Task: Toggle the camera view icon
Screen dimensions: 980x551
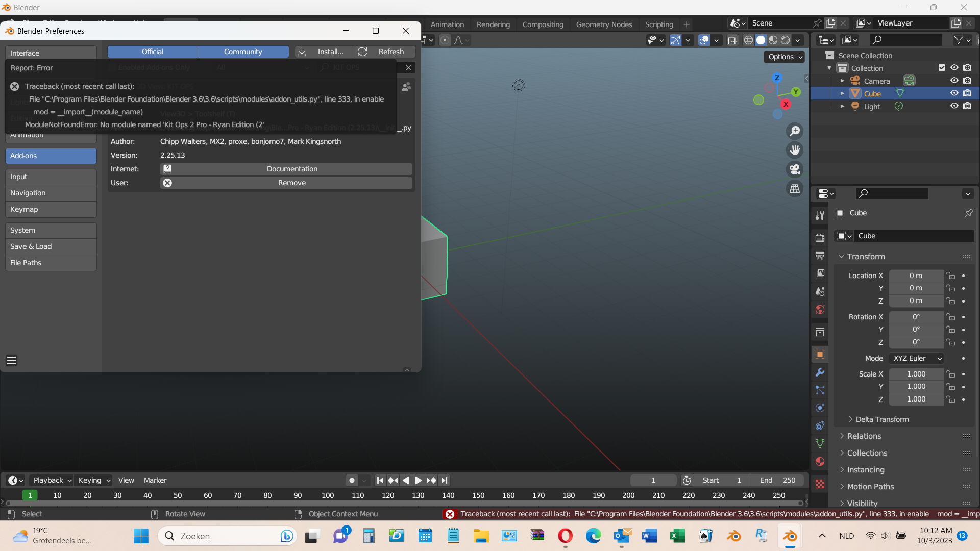Action: pos(795,169)
